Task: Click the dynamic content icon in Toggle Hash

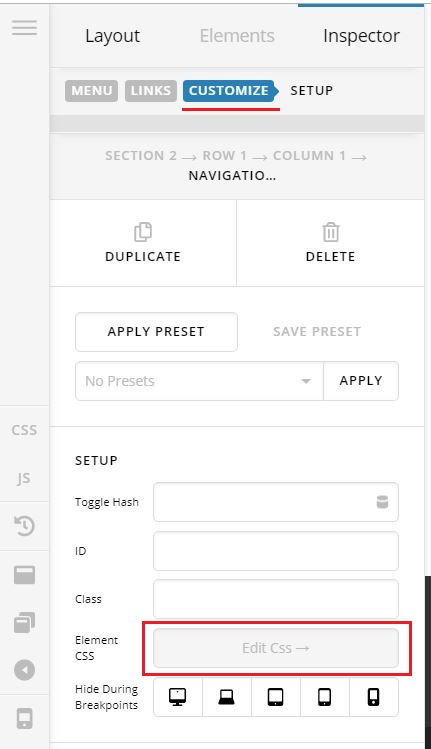Action: click(x=382, y=502)
